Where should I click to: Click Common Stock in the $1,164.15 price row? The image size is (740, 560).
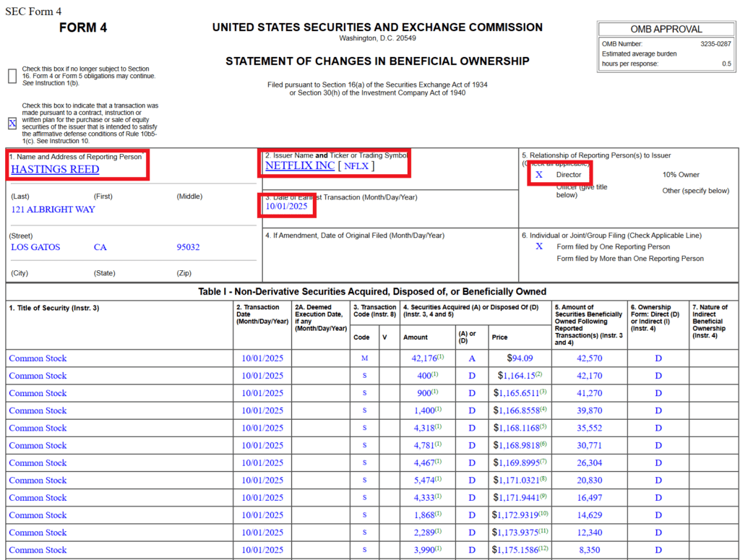click(38, 376)
